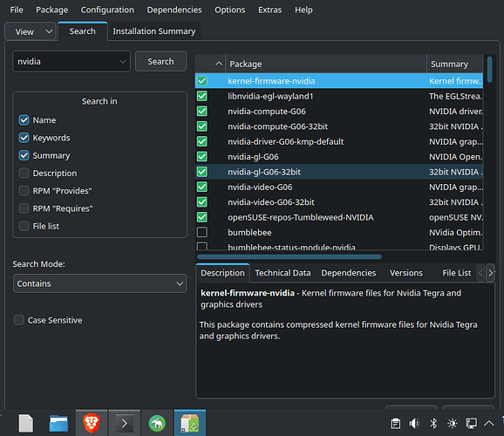This screenshot has height=436, width=504.
Task: Open the Help menu
Action: click(x=303, y=10)
